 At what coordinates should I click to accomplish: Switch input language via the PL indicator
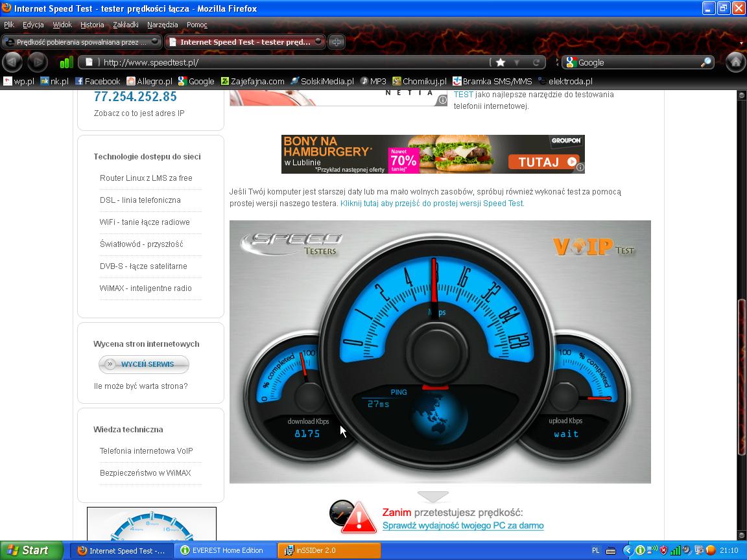(595, 550)
